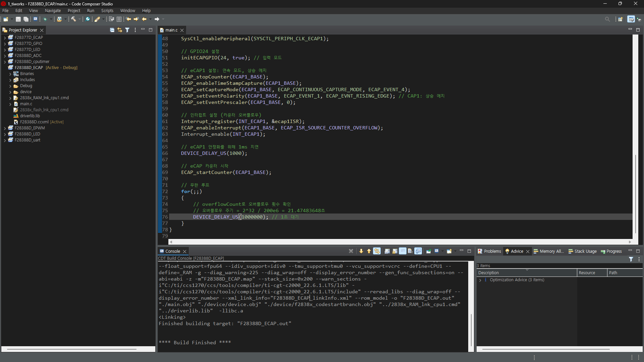Image resolution: width=644 pixels, height=362 pixels.
Task: Expand the Optimization Advice item
Action: point(480,280)
